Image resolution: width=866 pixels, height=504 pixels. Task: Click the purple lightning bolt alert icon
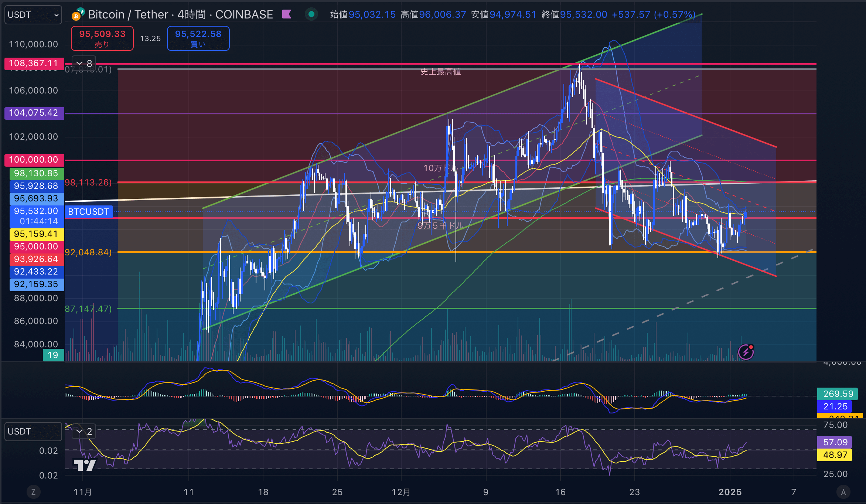[x=746, y=352]
